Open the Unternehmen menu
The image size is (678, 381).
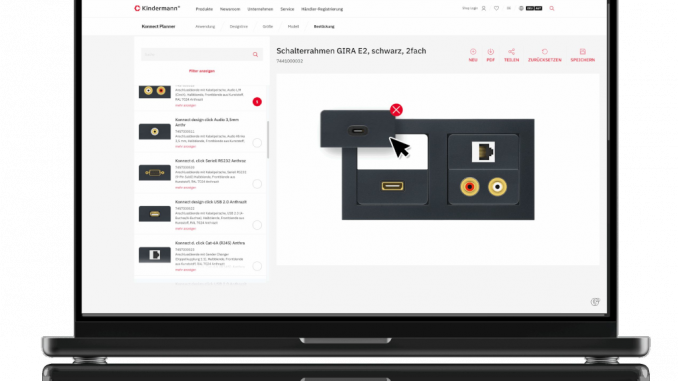260,9
